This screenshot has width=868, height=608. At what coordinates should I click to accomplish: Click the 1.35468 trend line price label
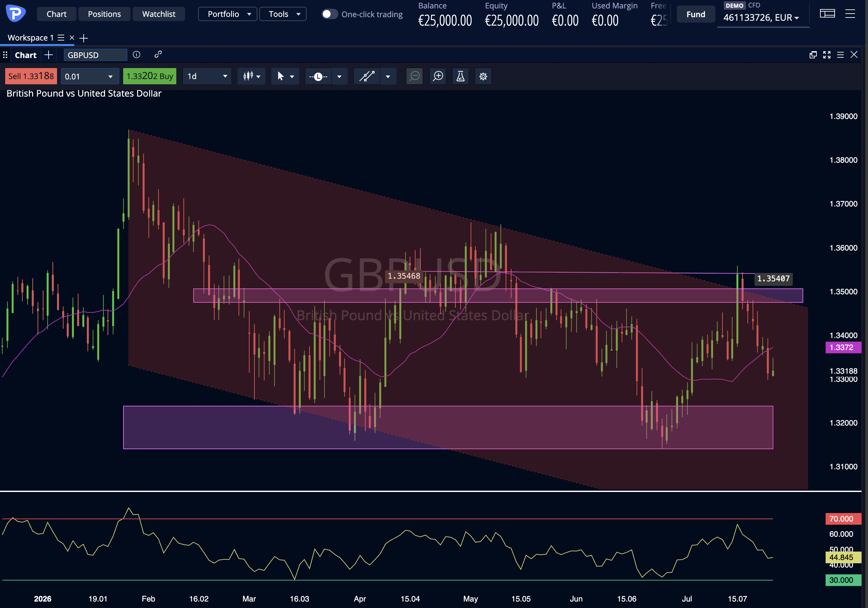click(x=404, y=276)
